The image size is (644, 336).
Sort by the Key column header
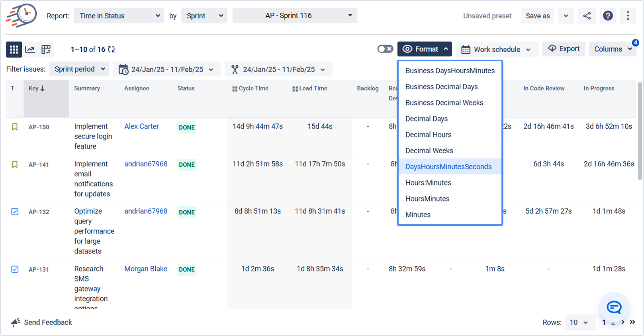36,88
